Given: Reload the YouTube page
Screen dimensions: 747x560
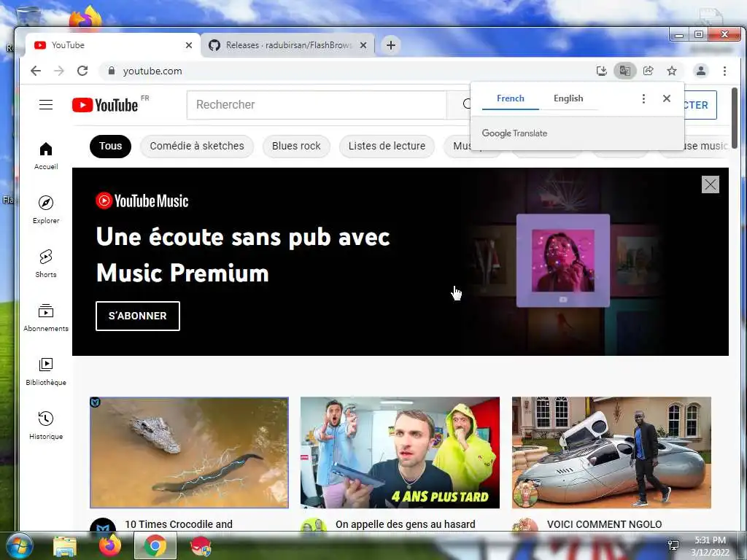Looking at the screenshot, I should (82, 71).
